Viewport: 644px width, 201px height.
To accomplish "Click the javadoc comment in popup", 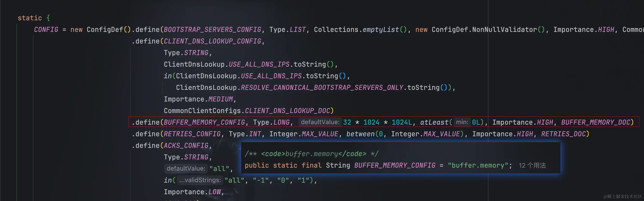I will (312, 154).
